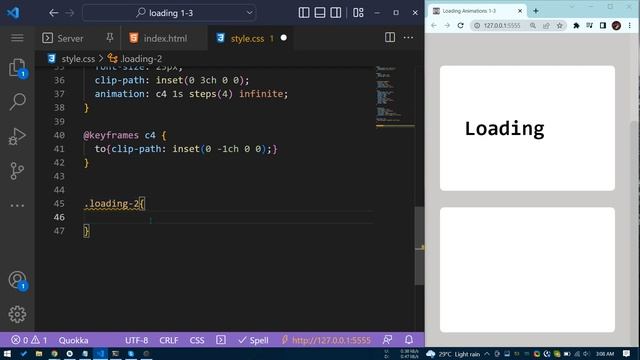
Task: Click the editor vertical scrollbar
Action: 419,246
